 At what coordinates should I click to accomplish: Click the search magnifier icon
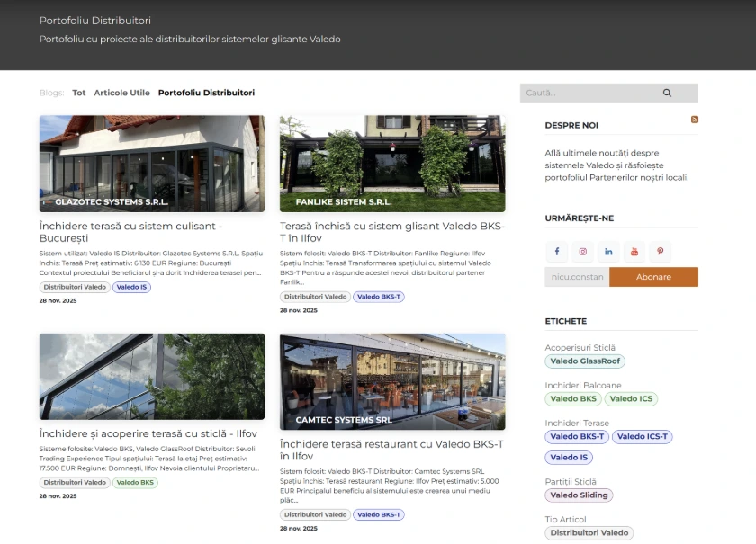pyautogui.click(x=667, y=93)
